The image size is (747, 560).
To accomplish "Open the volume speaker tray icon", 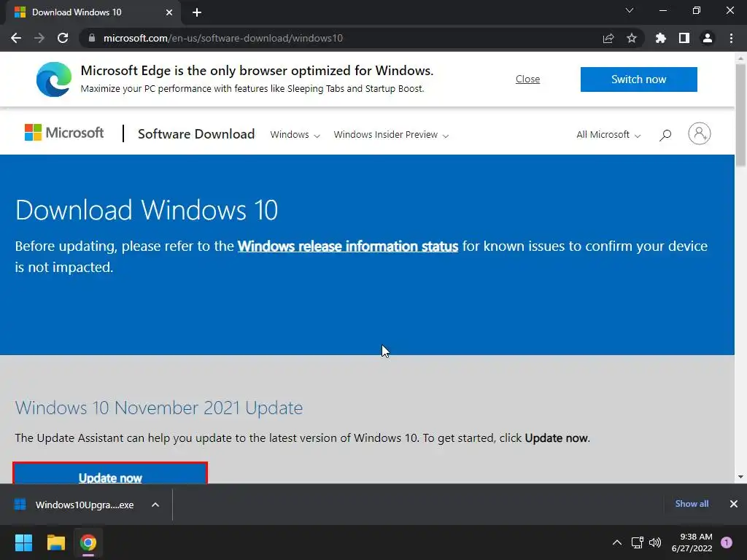I will tap(656, 542).
